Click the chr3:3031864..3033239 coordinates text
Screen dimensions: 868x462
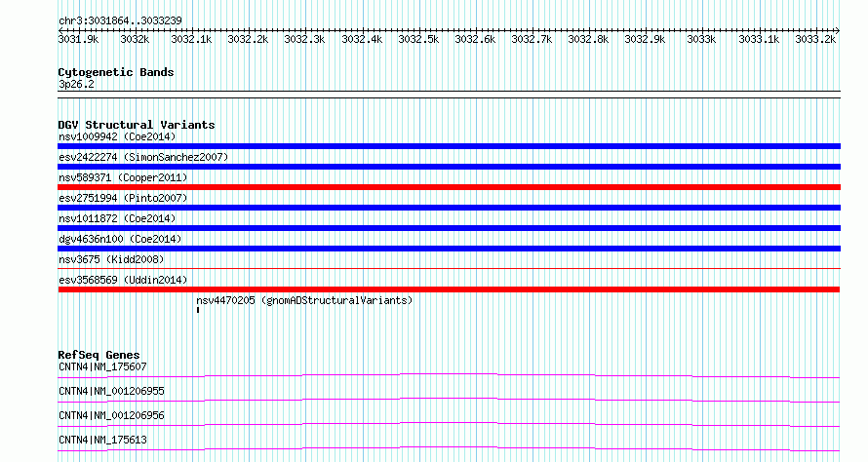120,20
